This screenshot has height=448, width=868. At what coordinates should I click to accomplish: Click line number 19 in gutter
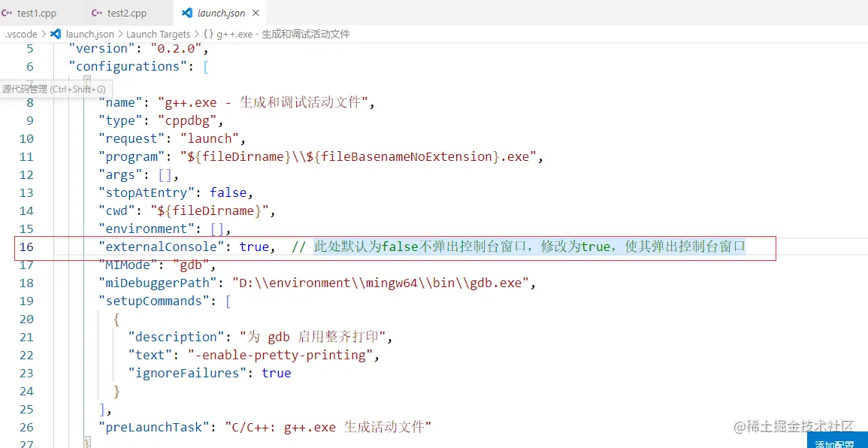tap(26, 301)
